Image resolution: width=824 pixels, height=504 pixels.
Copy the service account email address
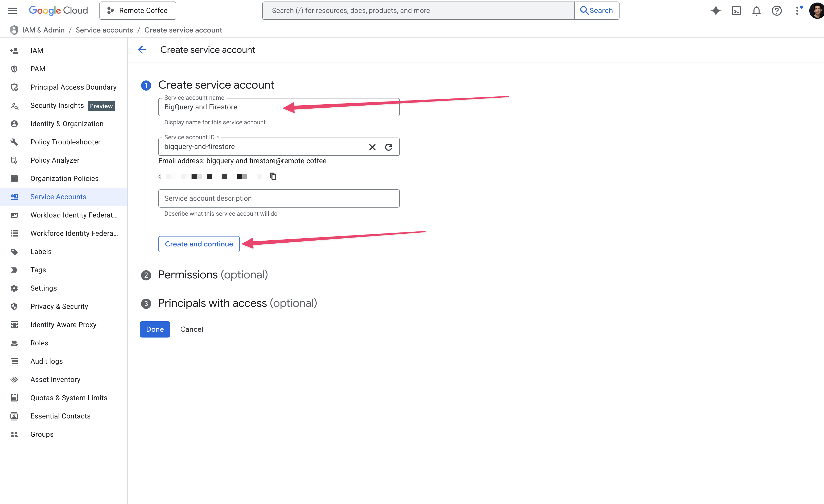pyautogui.click(x=273, y=176)
